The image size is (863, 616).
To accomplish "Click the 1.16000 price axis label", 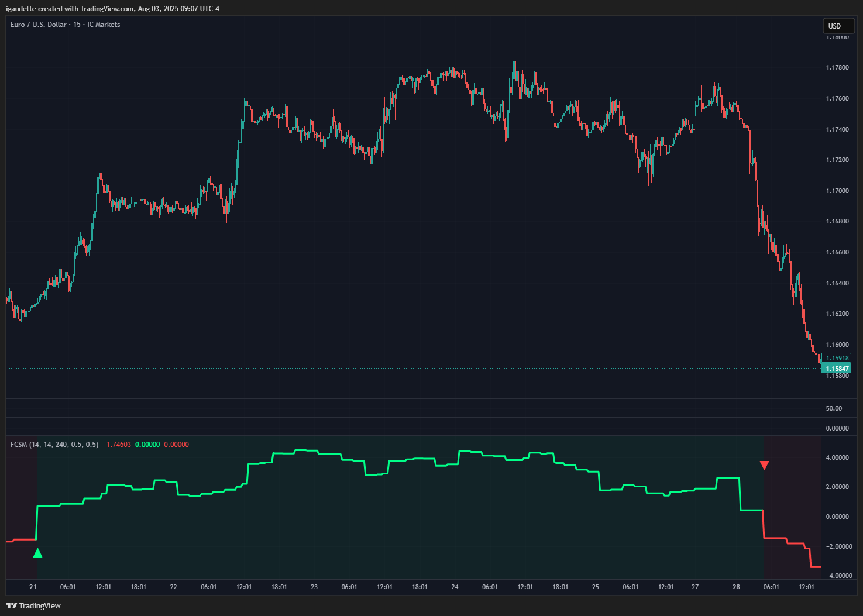I will coord(837,345).
